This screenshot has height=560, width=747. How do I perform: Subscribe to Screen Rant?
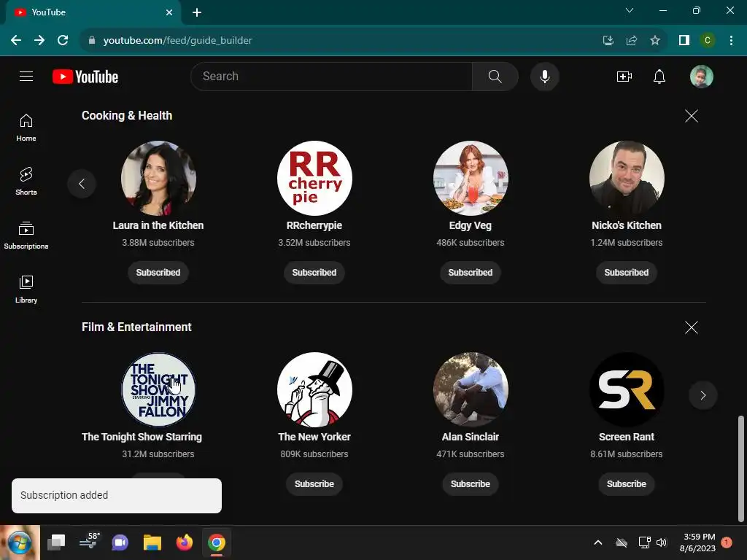pos(627,484)
